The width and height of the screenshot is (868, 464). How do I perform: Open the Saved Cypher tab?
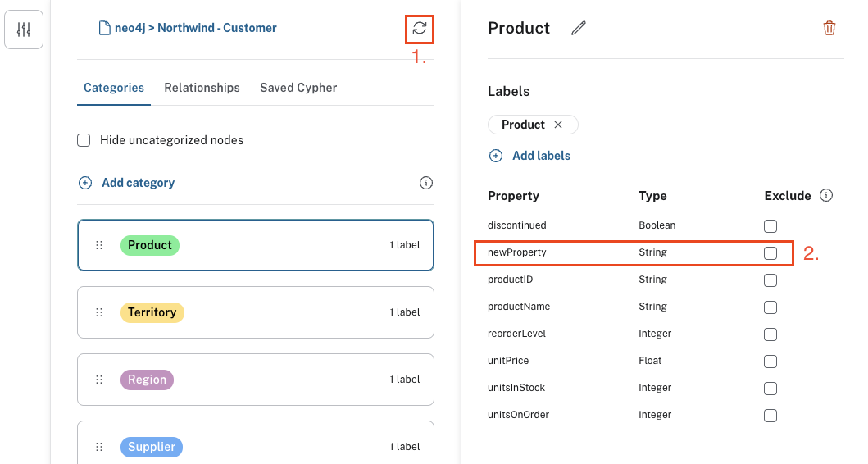[x=298, y=88]
